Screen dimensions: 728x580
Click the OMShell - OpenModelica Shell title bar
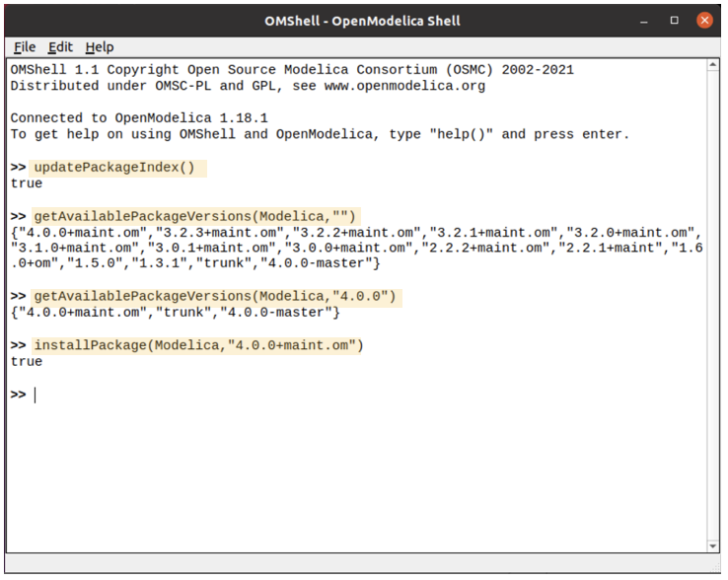tap(362, 21)
